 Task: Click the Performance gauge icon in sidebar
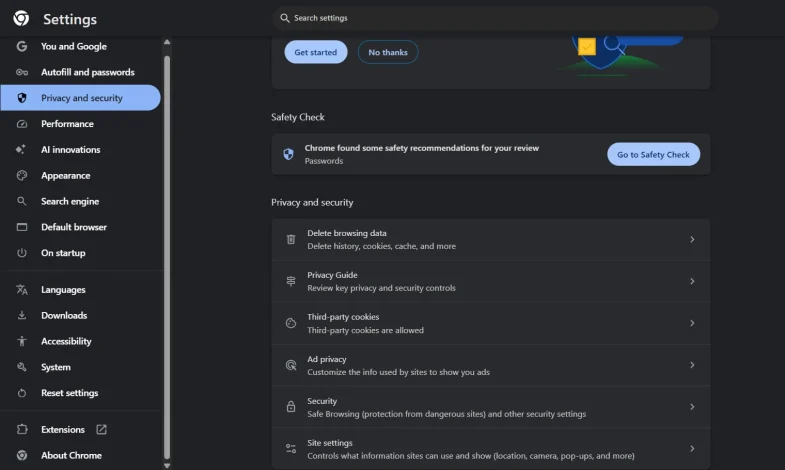[x=22, y=124]
